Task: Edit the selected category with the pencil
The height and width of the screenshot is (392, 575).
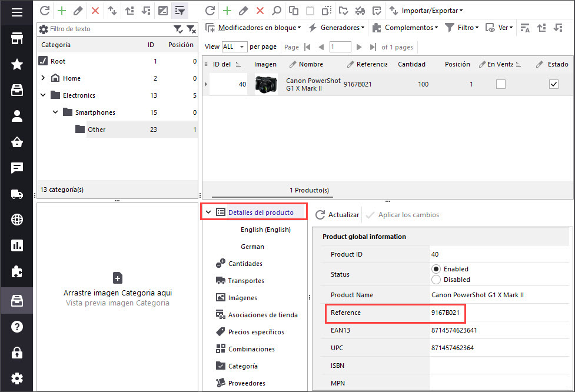Action: tap(78, 10)
